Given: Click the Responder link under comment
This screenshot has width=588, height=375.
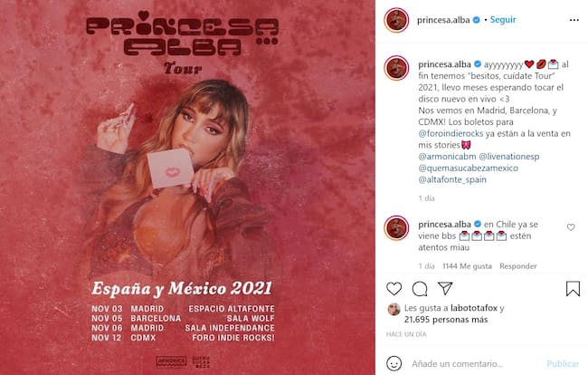Looking at the screenshot, I should click(517, 266).
